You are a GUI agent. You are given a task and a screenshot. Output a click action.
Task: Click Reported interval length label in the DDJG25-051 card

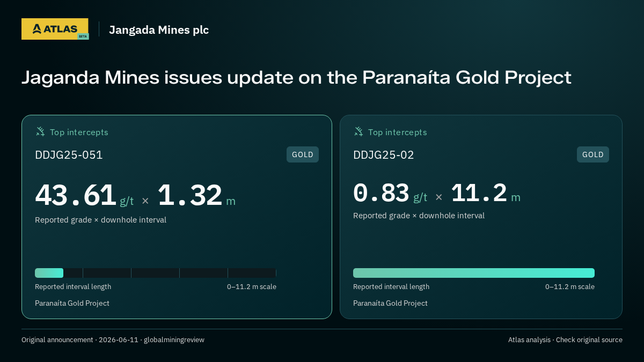(73, 287)
